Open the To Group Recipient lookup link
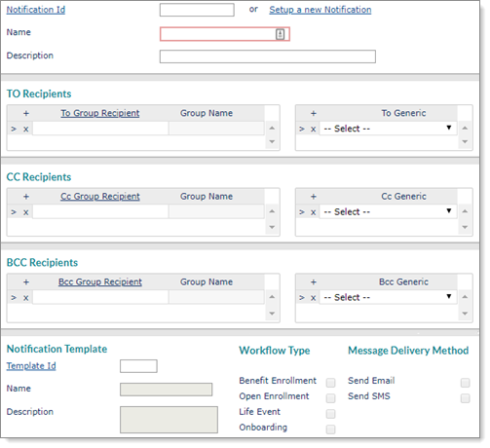The width and height of the screenshot is (490, 448). point(100,113)
